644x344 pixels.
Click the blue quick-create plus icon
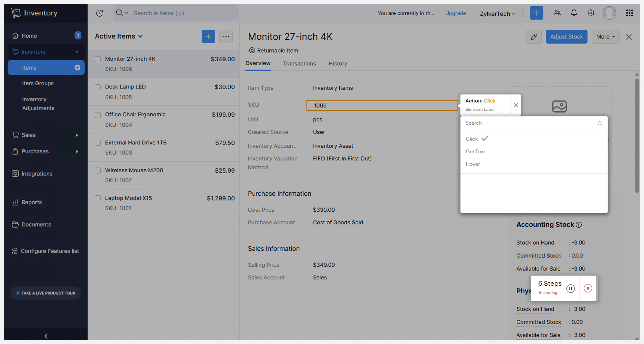pyautogui.click(x=536, y=13)
